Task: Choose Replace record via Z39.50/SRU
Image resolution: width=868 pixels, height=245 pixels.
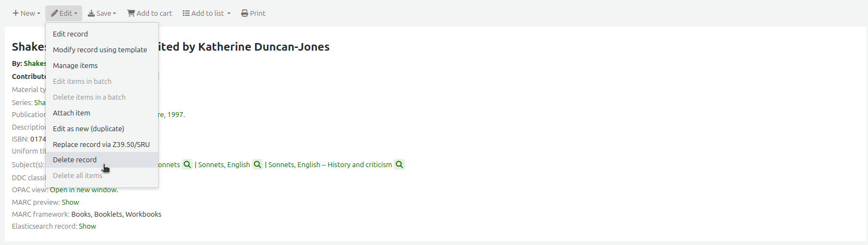Action: coord(101,144)
